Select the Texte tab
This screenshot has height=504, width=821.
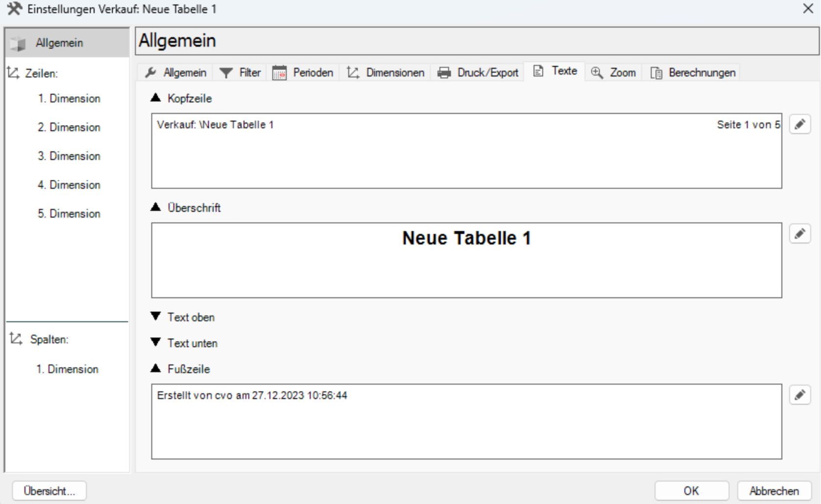[555, 71]
